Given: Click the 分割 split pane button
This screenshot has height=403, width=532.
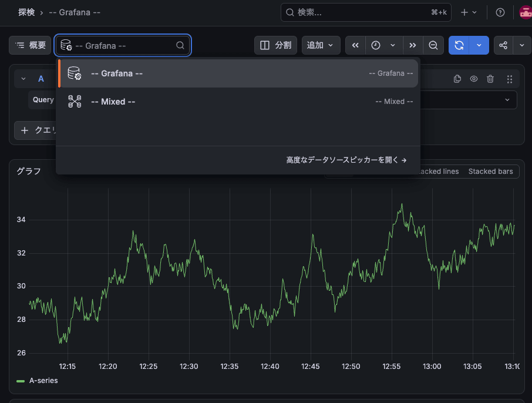Looking at the screenshot, I should coord(275,45).
